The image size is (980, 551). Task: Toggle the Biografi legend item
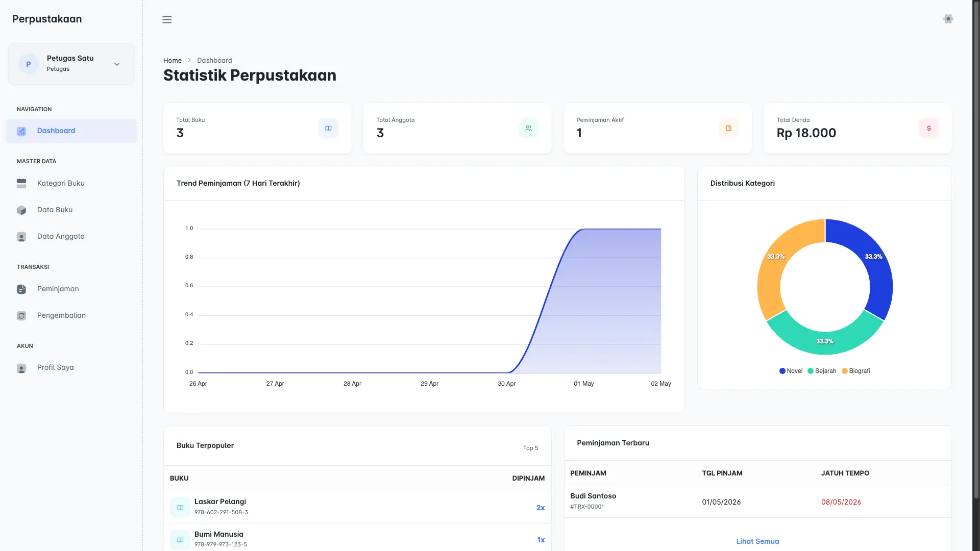(x=855, y=371)
